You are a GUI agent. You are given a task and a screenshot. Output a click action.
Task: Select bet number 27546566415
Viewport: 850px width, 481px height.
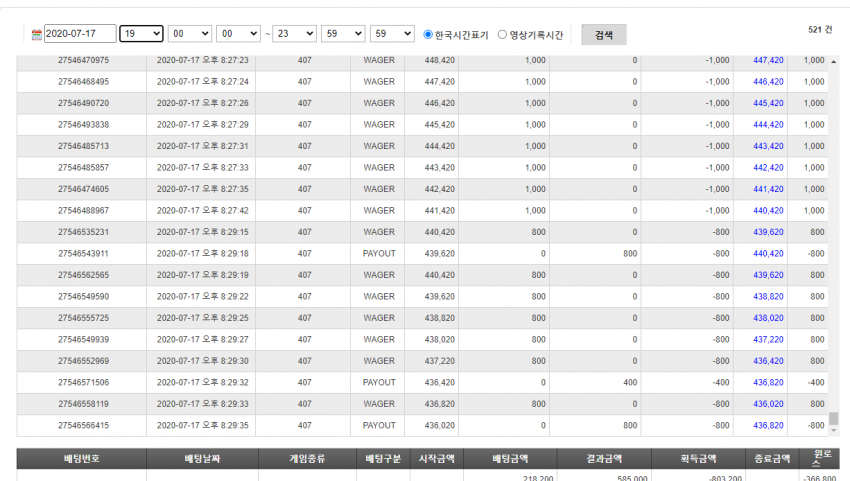pos(83,426)
